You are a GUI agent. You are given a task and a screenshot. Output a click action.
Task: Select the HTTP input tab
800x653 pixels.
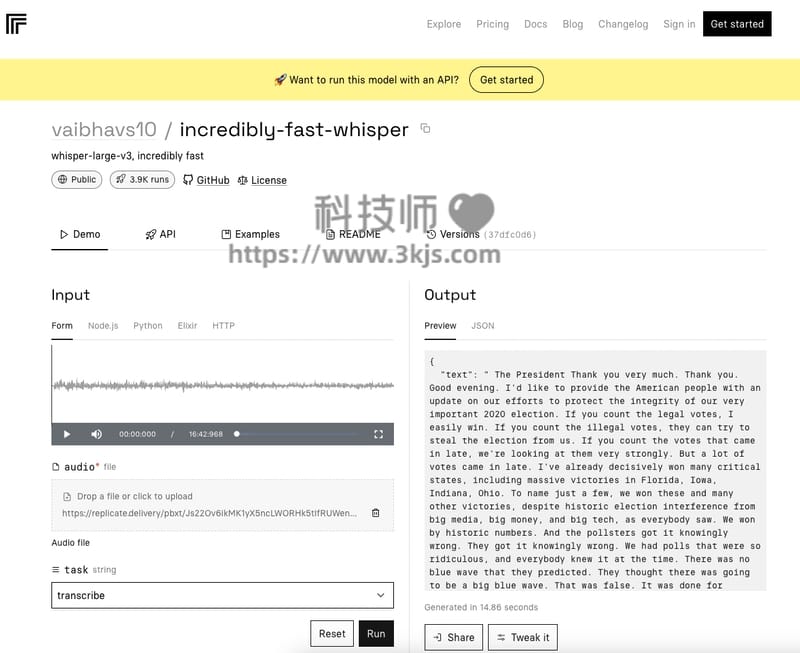[x=223, y=326]
